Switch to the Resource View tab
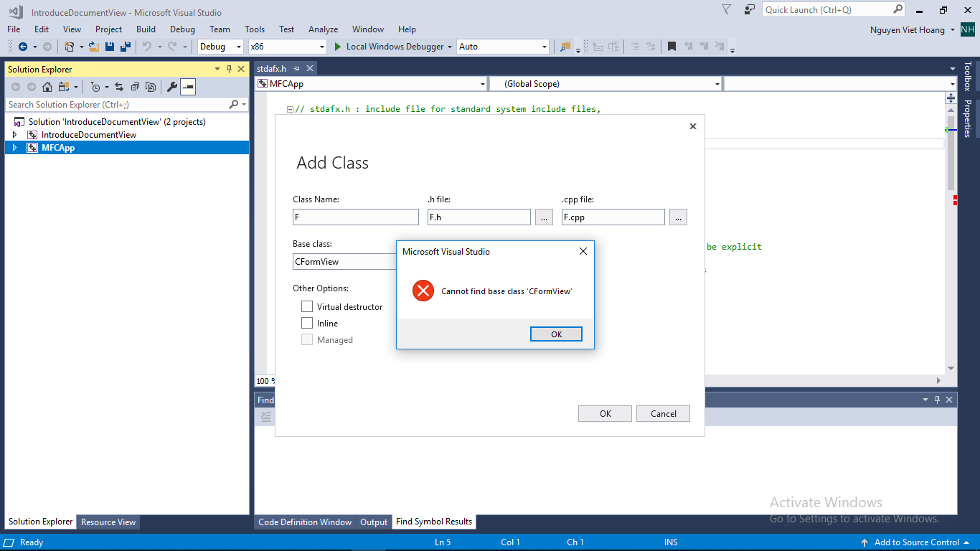This screenshot has width=980, height=551. click(x=108, y=522)
